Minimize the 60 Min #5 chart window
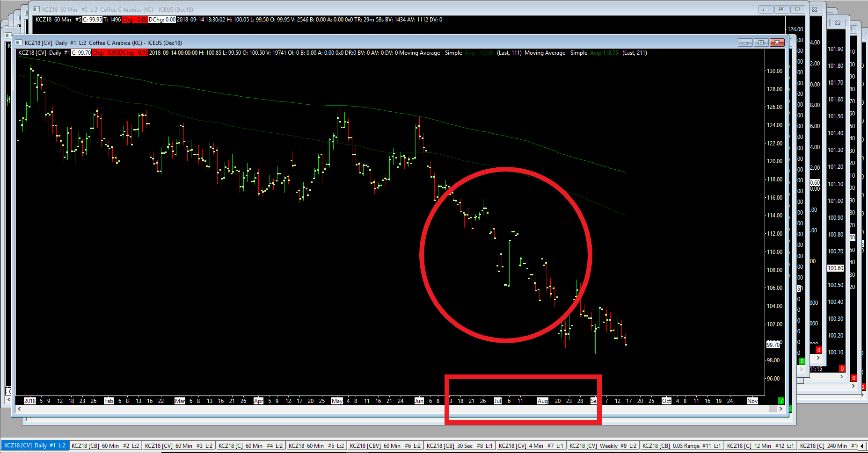This screenshot has width=868, height=453. tap(766, 9)
